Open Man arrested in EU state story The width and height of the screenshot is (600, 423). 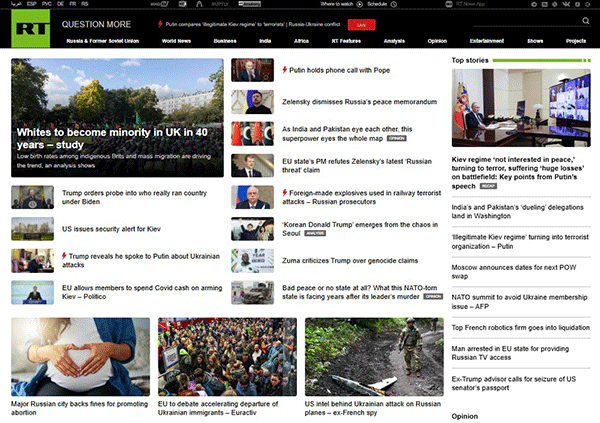[x=510, y=353]
